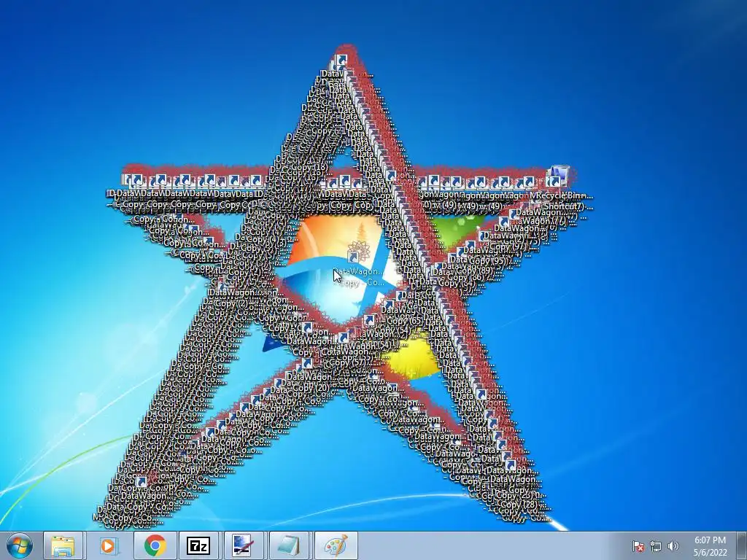The height and width of the screenshot is (560, 747).
Task: Open the clock showing 6:07 PM
Action: (x=710, y=546)
